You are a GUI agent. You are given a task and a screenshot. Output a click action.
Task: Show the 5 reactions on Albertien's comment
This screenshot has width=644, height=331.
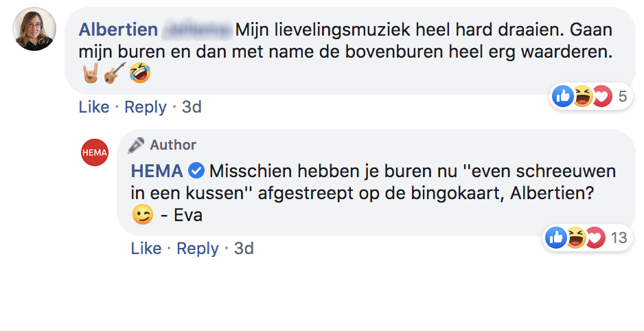point(622,97)
